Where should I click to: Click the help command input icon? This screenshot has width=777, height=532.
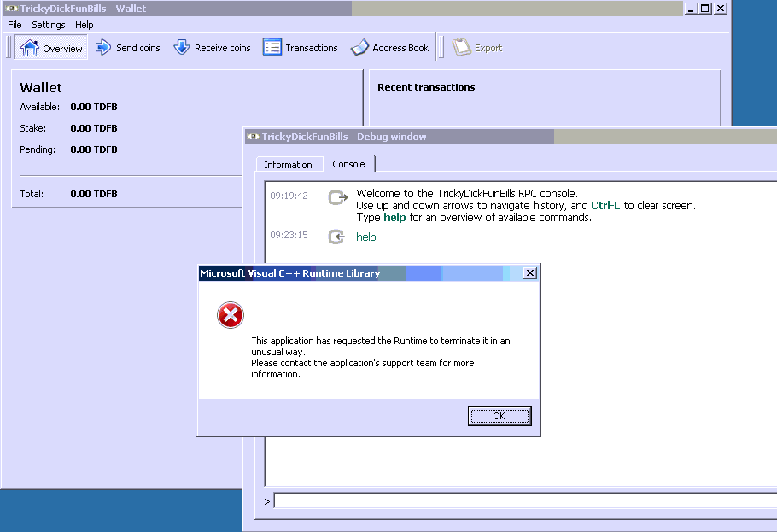coord(336,237)
